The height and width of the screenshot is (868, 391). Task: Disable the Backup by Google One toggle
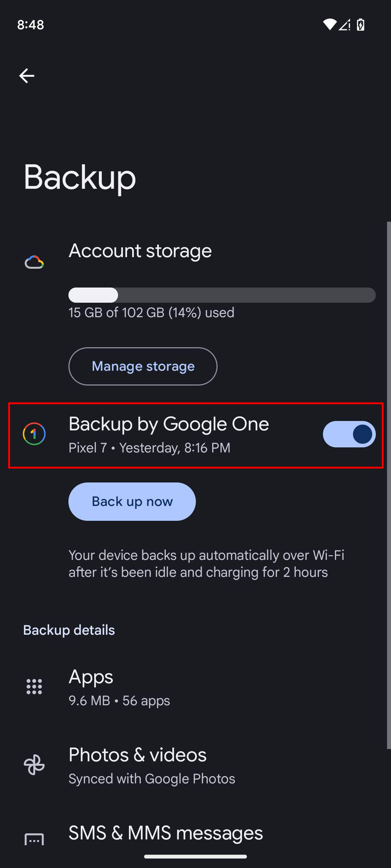(x=349, y=434)
